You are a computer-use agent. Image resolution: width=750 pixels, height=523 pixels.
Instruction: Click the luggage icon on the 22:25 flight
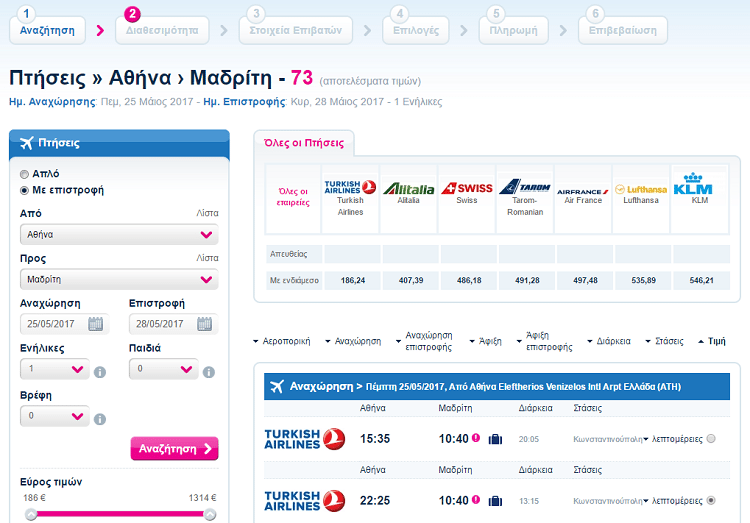[495, 501]
